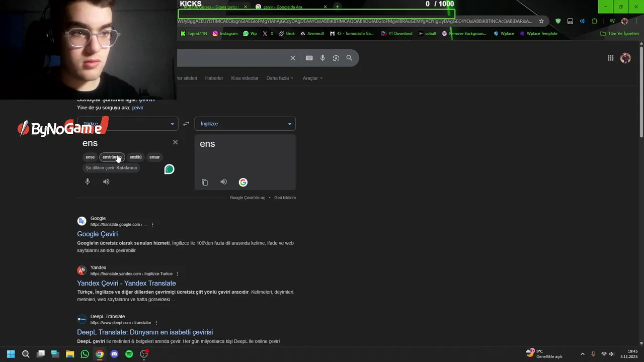This screenshot has width=644, height=362.
Task: Open the Wplace Template bookmark
Action: tap(538, 34)
